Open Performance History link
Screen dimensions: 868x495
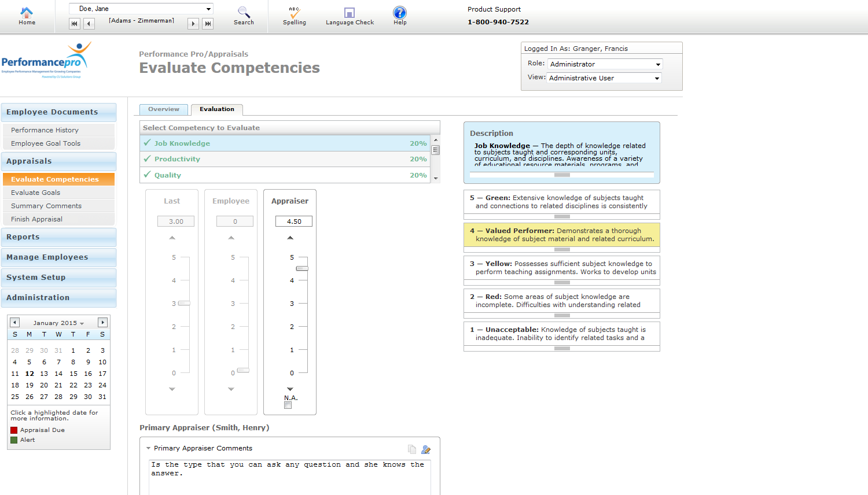coord(58,130)
